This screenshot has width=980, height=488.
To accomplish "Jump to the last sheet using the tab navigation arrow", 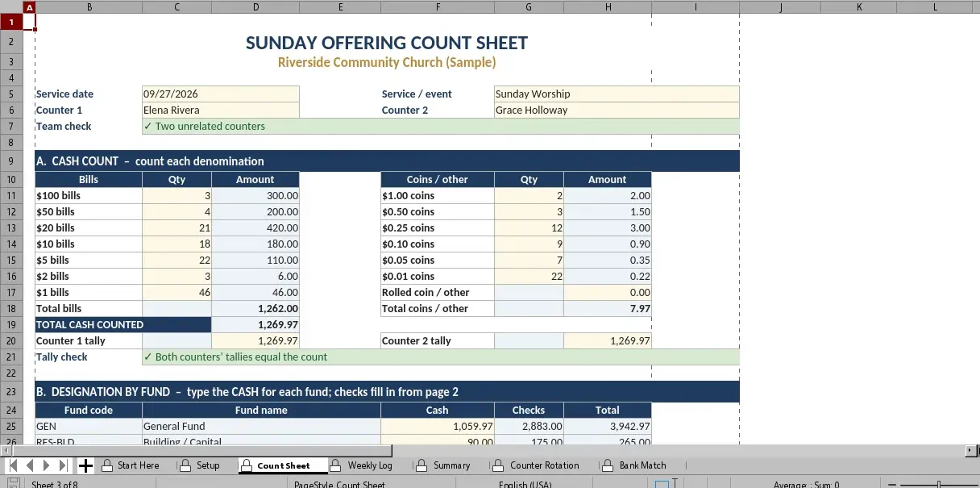I will coord(64,465).
